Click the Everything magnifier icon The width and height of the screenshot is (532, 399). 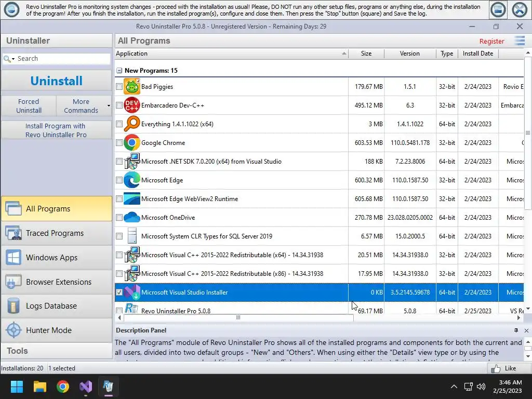point(131,124)
